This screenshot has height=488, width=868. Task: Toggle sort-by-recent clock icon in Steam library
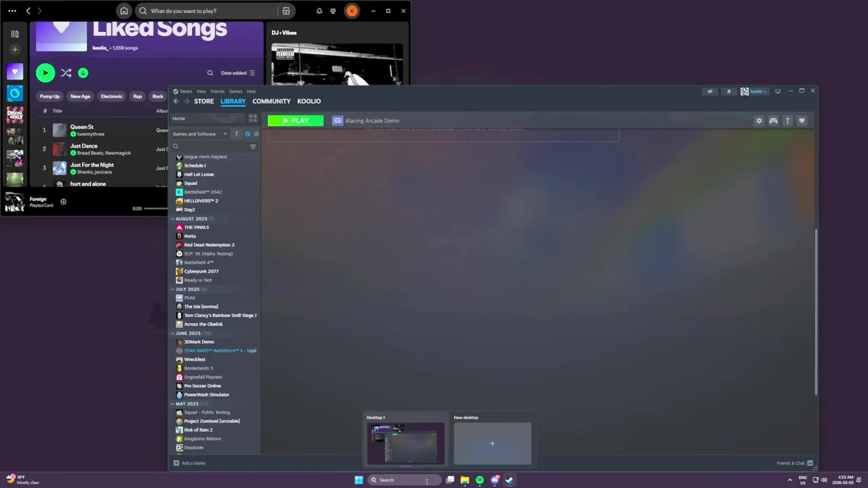pos(248,134)
